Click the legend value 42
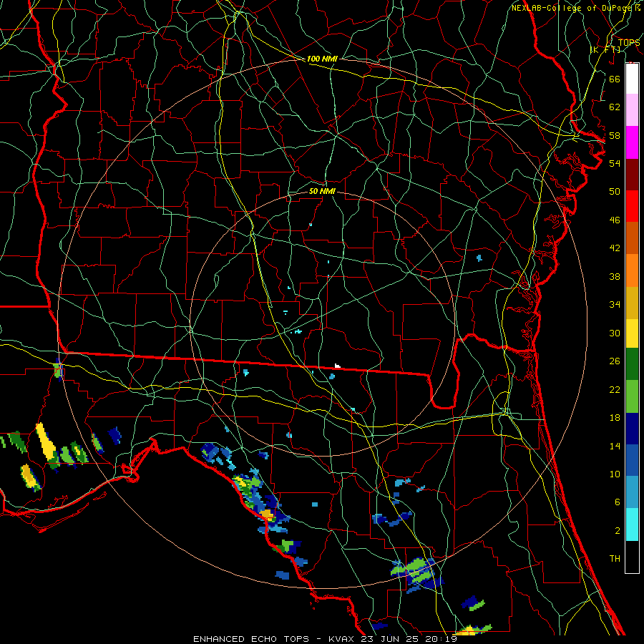The image size is (644, 644). pos(615,248)
